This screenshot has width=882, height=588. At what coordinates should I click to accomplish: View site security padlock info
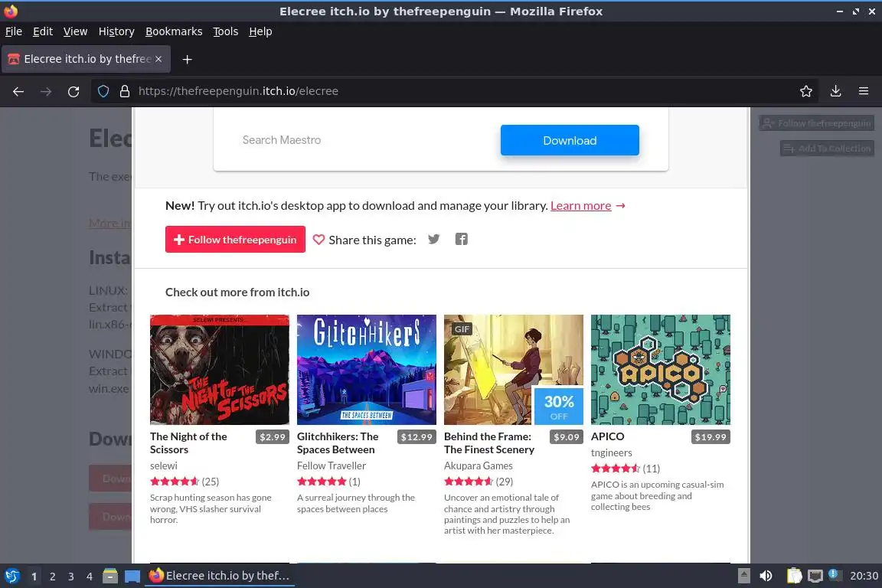click(x=125, y=91)
